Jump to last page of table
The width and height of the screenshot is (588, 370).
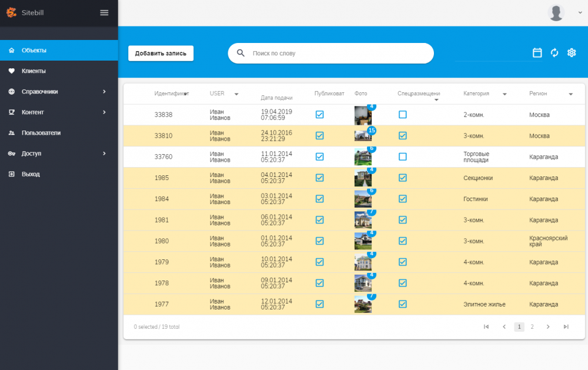(x=566, y=327)
